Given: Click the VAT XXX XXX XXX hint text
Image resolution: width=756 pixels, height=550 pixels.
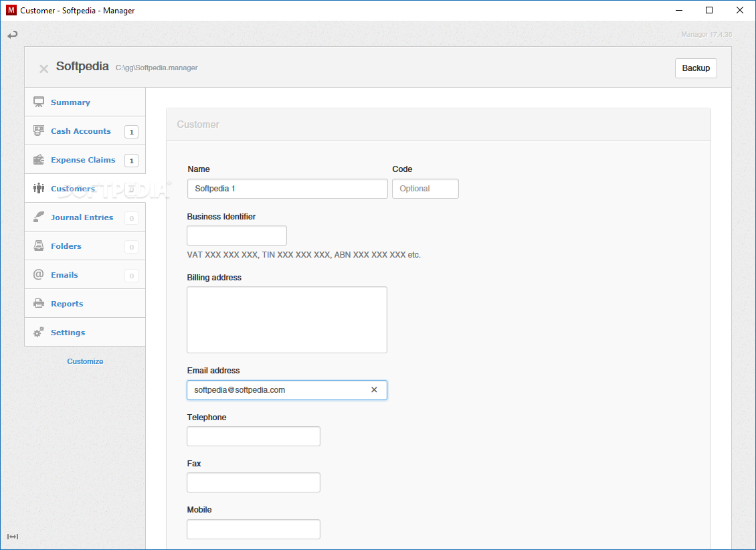Looking at the screenshot, I should tap(304, 254).
